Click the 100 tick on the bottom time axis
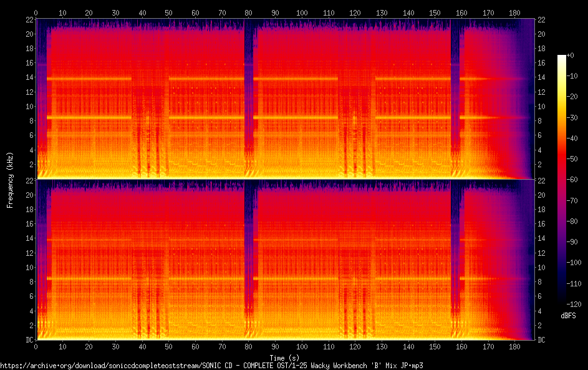 click(302, 346)
